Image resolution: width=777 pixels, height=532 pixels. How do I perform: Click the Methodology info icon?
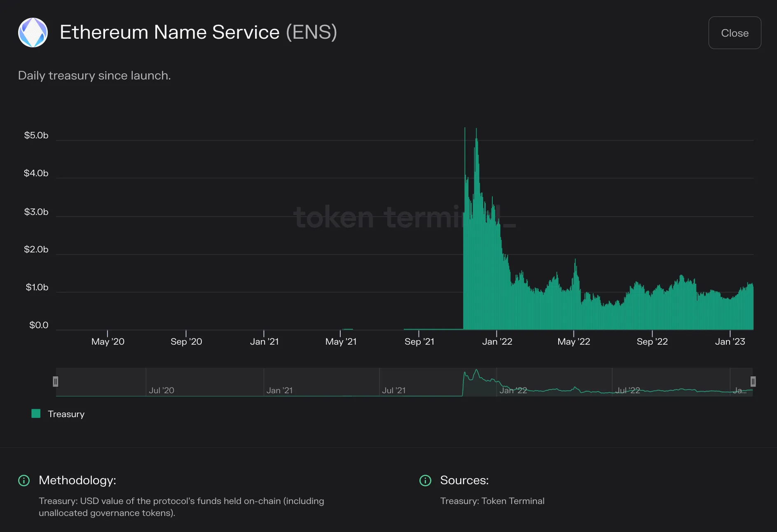24,481
